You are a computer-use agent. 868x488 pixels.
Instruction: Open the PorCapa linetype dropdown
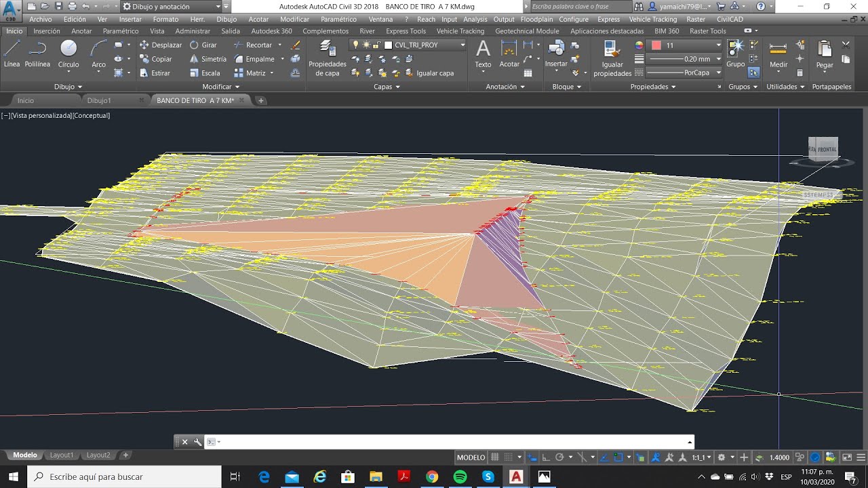point(685,73)
